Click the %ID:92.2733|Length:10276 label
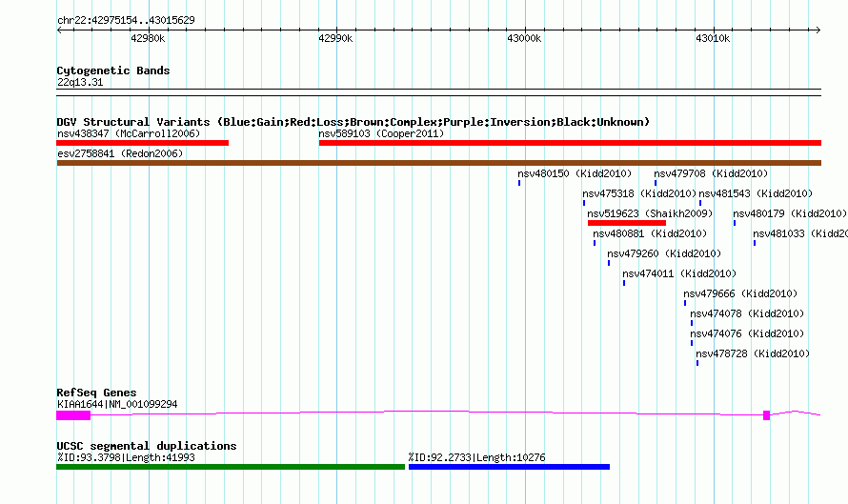The image size is (848, 504). 477,457
